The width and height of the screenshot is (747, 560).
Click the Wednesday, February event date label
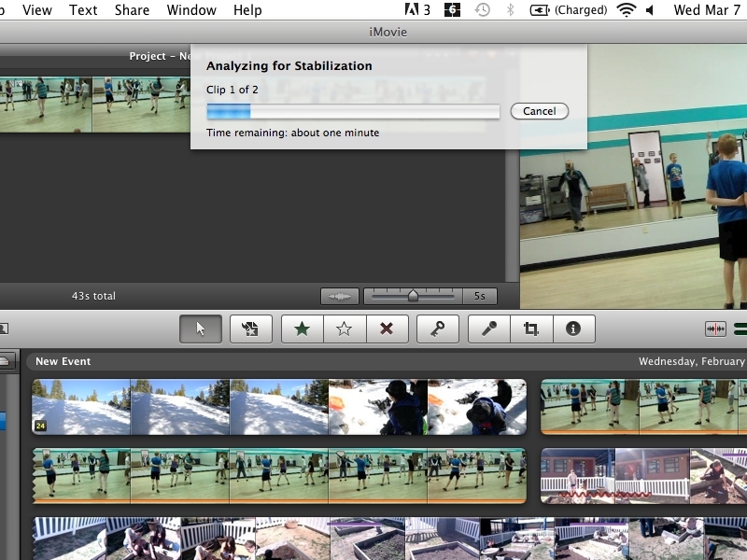(692, 361)
